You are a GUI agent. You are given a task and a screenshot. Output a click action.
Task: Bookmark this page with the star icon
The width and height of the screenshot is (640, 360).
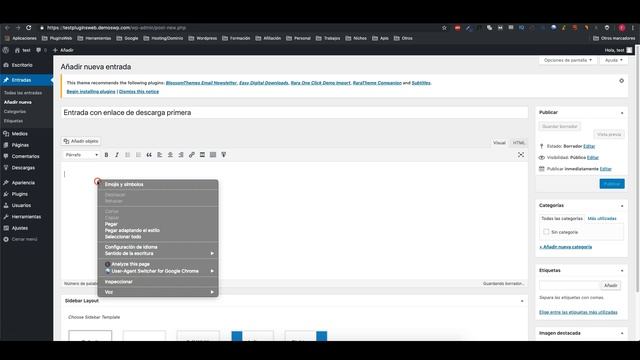(444, 28)
